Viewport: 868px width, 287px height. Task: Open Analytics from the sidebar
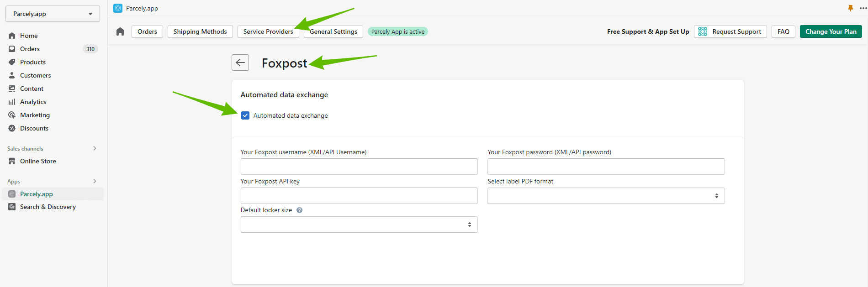click(x=33, y=102)
